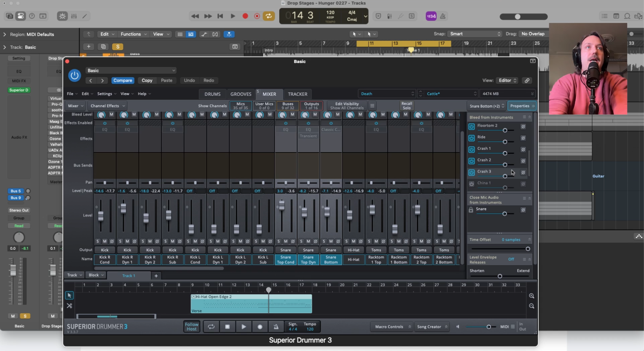
Task: Select the pointer tool in track editor
Action: 69,295
